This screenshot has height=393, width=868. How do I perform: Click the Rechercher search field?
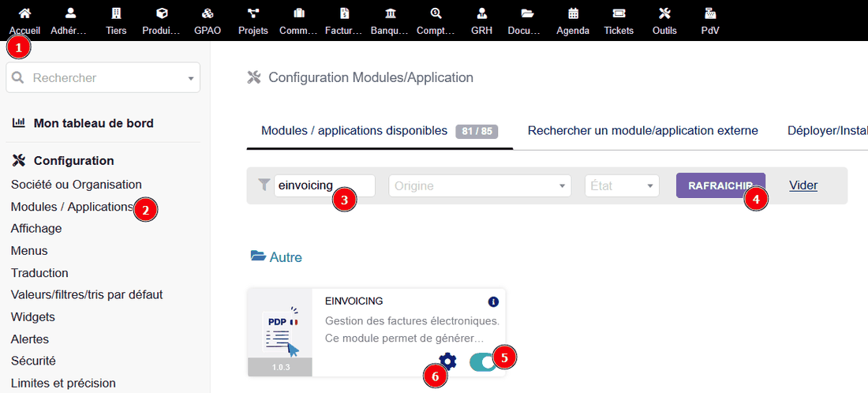point(103,77)
